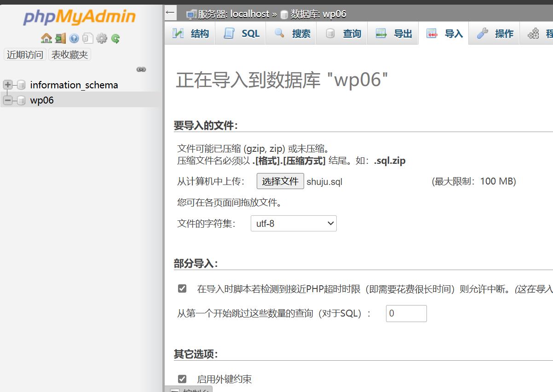Open the phpMyAdmin documentation help icon
The width and height of the screenshot is (553, 392).
pos(74,39)
